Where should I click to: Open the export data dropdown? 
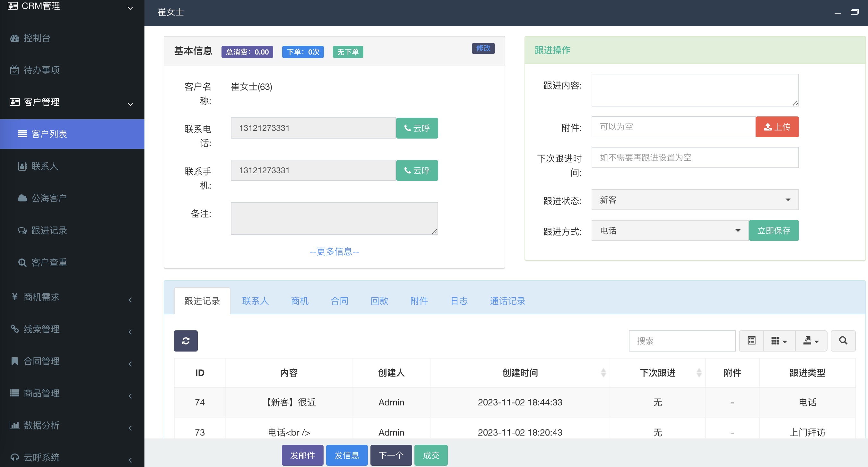(x=811, y=341)
